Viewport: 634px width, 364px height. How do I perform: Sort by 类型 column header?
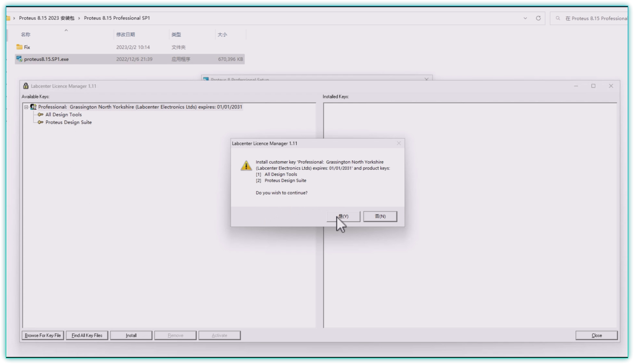coord(176,34)
